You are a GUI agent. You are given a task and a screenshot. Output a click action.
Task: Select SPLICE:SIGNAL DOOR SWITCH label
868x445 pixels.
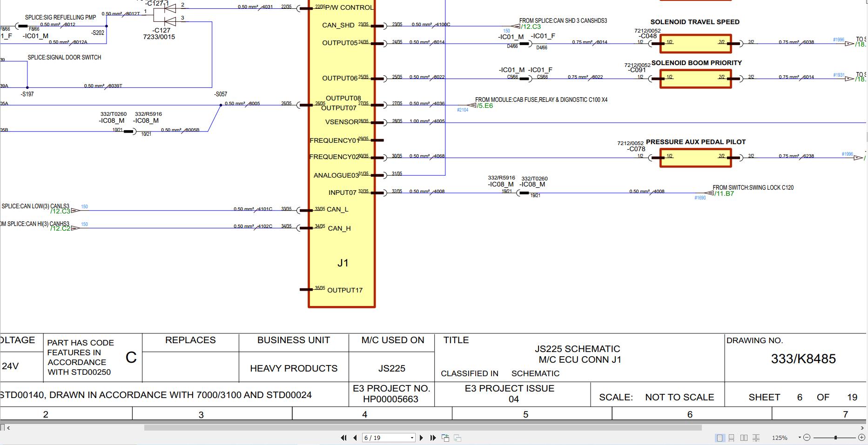[x=64, y=58]
